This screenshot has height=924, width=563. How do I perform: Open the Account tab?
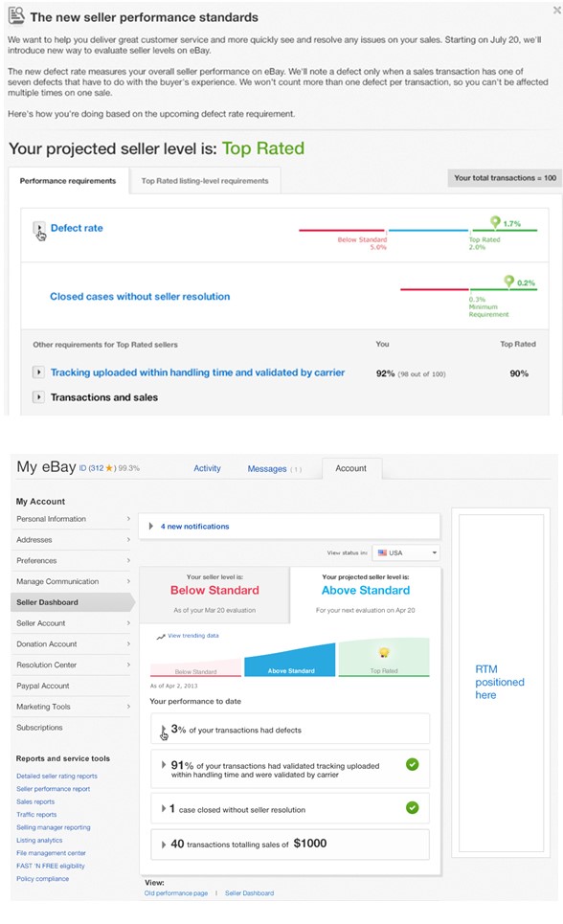(350, 468)
